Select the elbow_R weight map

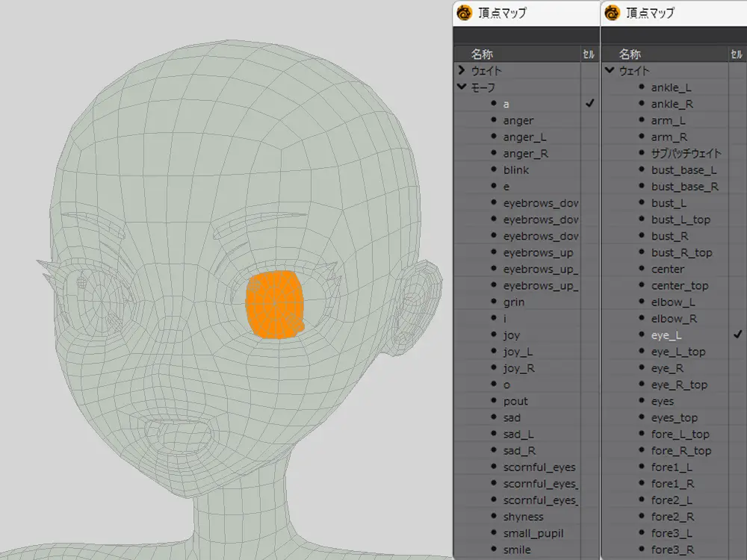tap(674, 319)
